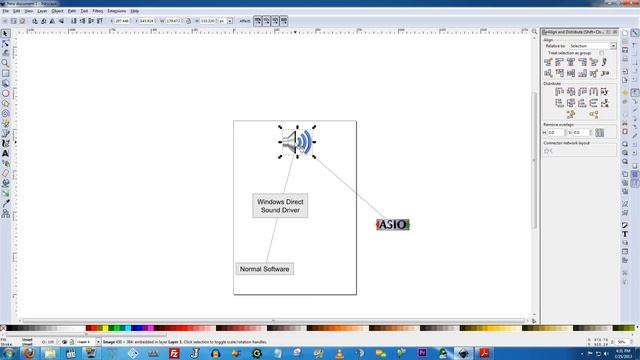
Task: Toggle current layer visibility eye
Action: coord(64,342)
